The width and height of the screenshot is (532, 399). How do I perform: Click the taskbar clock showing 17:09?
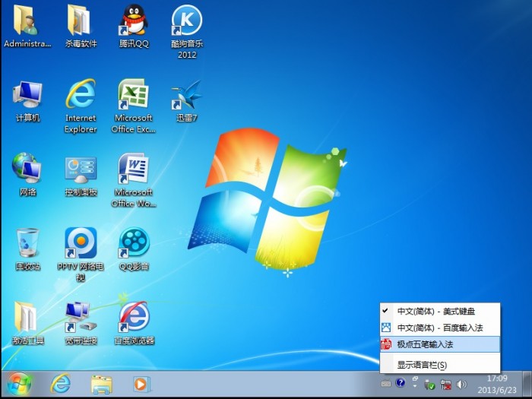point(497,383)
